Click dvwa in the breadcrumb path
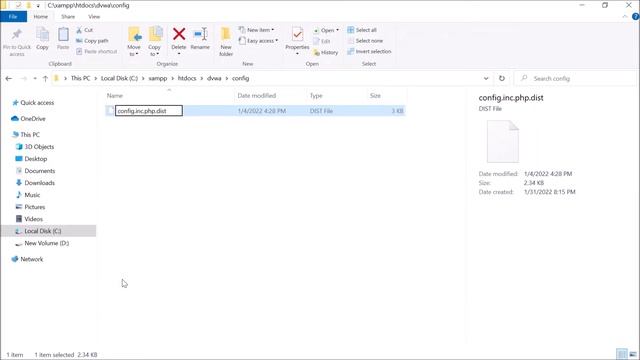This screenshot has width=640, height=360. [214, 78]
